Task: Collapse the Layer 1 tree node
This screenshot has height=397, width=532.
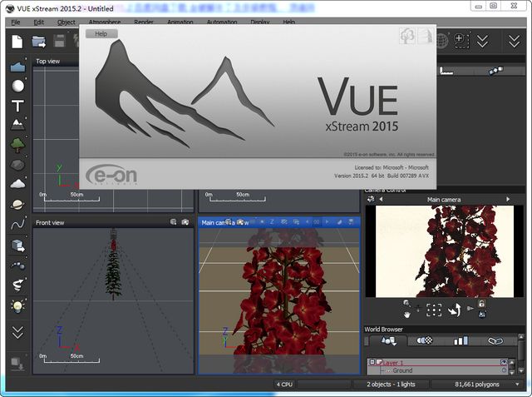Action: click(x=372, y=362)
